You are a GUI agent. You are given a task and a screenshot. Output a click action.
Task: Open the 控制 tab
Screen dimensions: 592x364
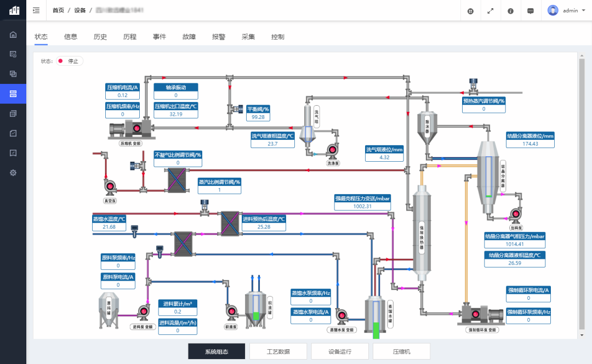coord(278,37)
